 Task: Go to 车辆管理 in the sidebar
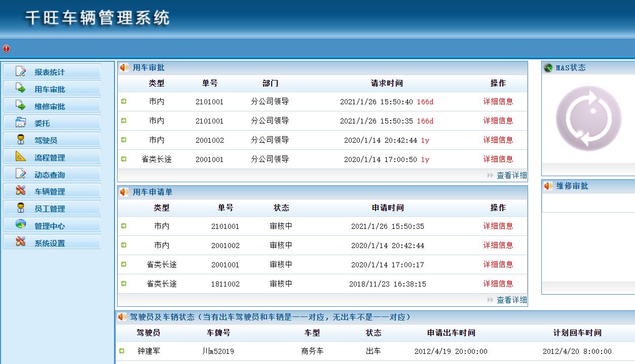50,192
